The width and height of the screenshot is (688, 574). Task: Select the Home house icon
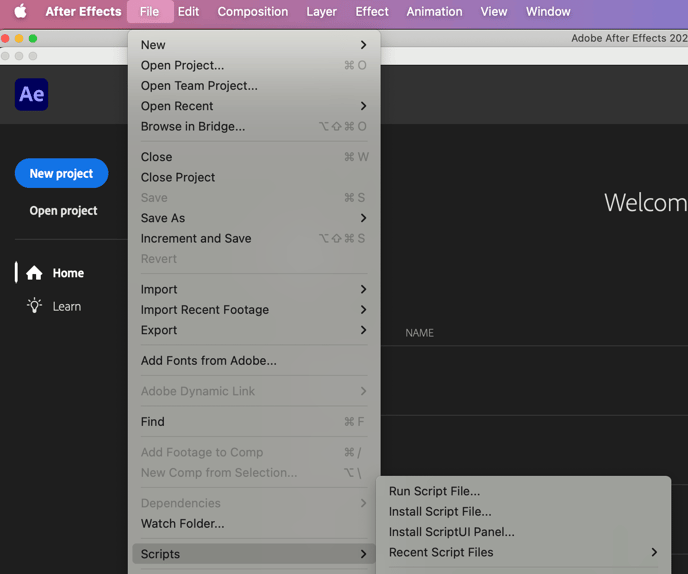[x=34, y=273]
